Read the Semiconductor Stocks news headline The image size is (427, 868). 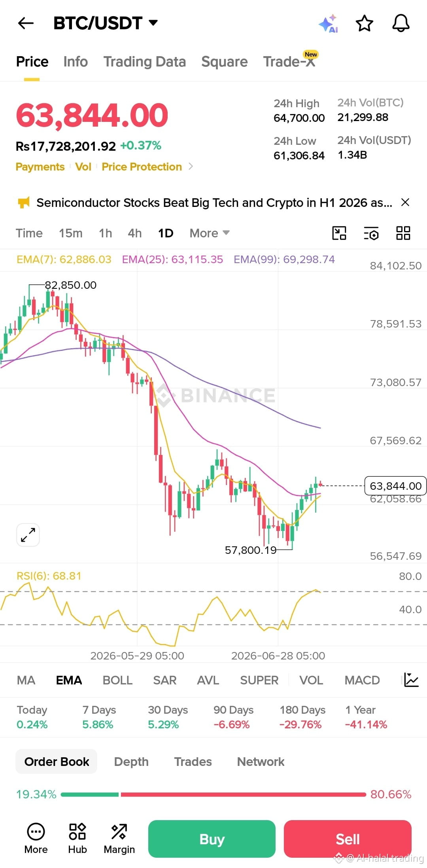pyautogui.click(x=214, y=203)
